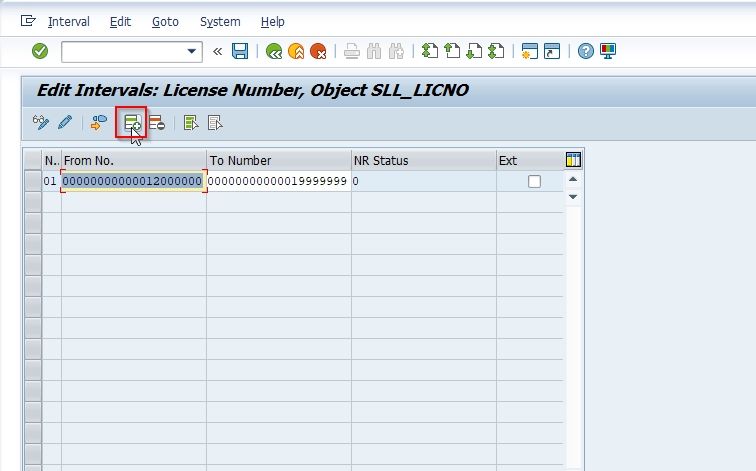Go to First Page icon
The image size is (756, 471).
tap(430, 51)
